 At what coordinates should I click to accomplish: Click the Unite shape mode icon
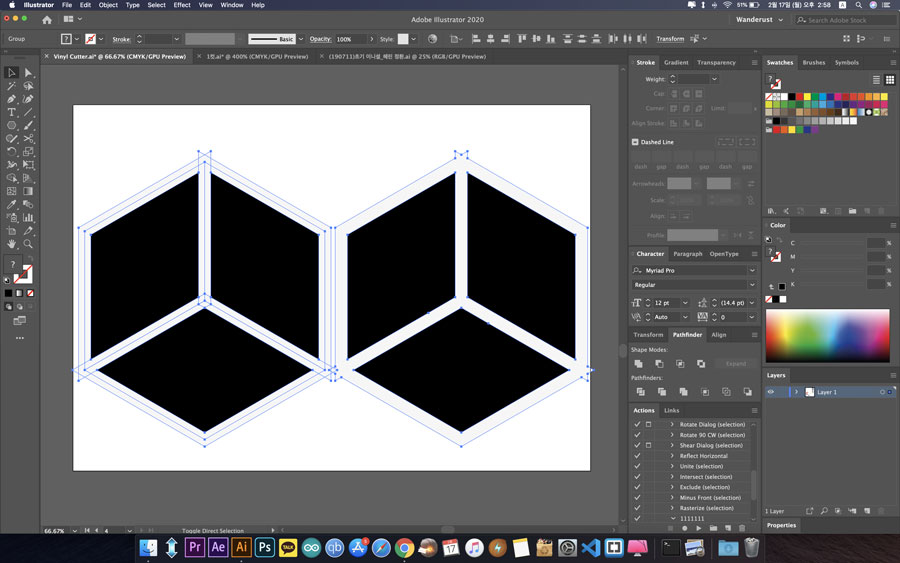[638, 363]
